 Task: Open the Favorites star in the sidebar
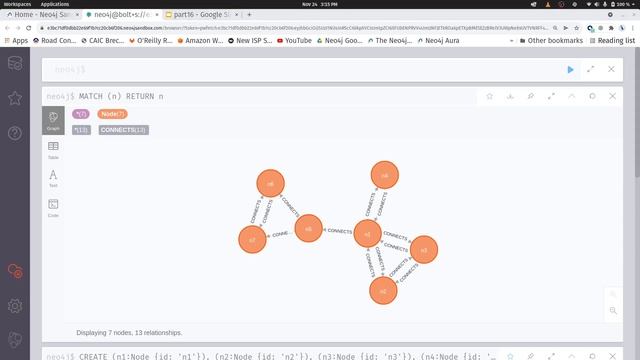[15, 98]
